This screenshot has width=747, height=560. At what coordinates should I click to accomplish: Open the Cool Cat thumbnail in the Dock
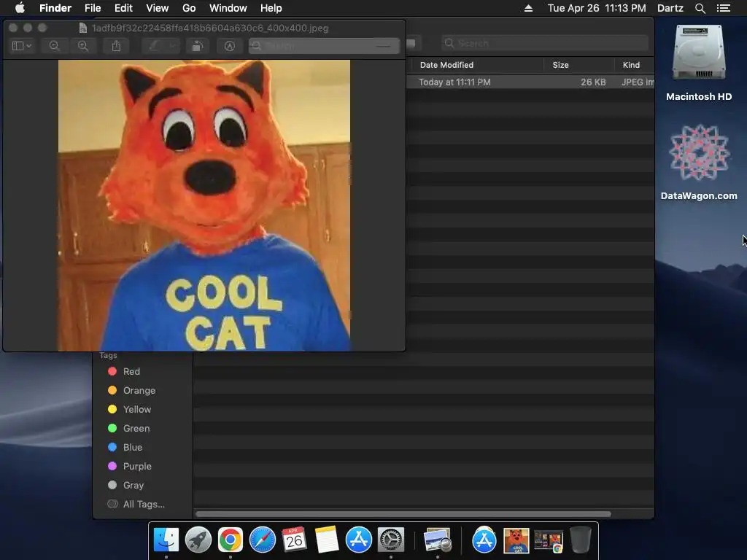pyautogui.click(x=516, y=540)
